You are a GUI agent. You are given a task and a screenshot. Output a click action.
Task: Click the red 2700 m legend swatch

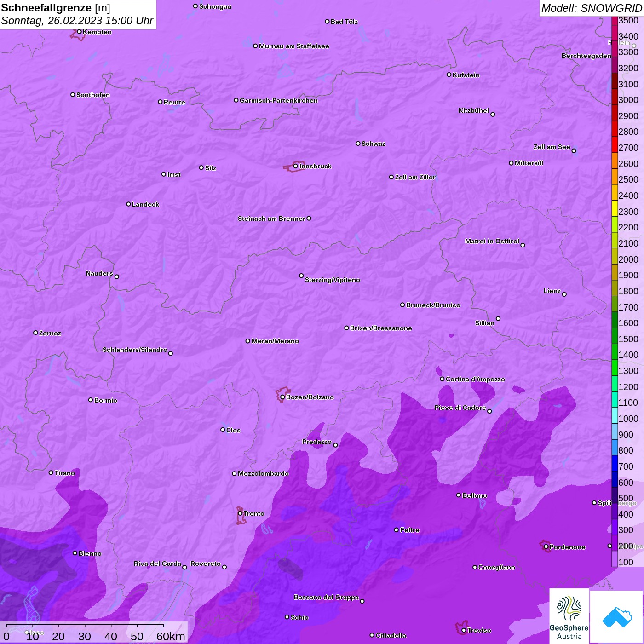click(x=615, y=144)
